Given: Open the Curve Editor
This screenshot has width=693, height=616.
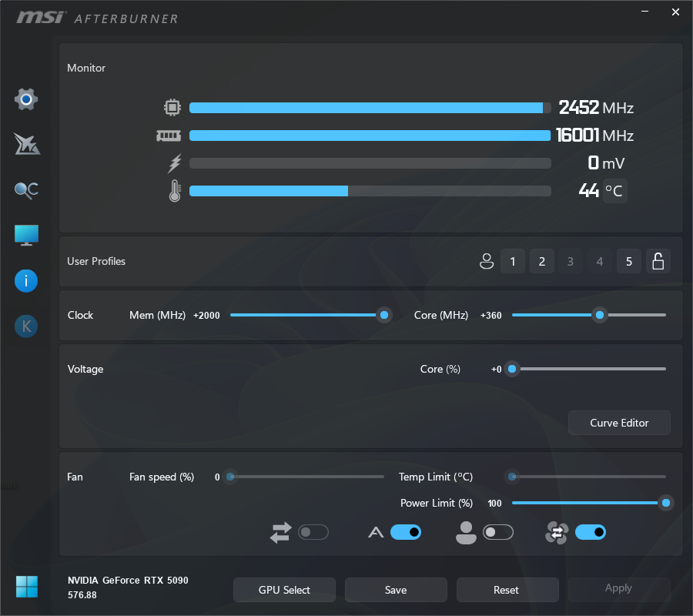Looking at the screenshot, I should (619, 423).
